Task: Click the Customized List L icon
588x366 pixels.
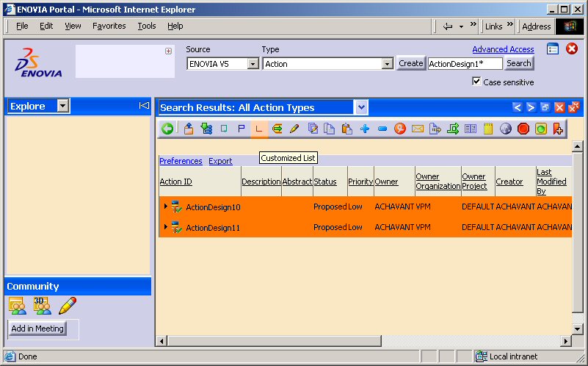Action: [x=258, y=129]
